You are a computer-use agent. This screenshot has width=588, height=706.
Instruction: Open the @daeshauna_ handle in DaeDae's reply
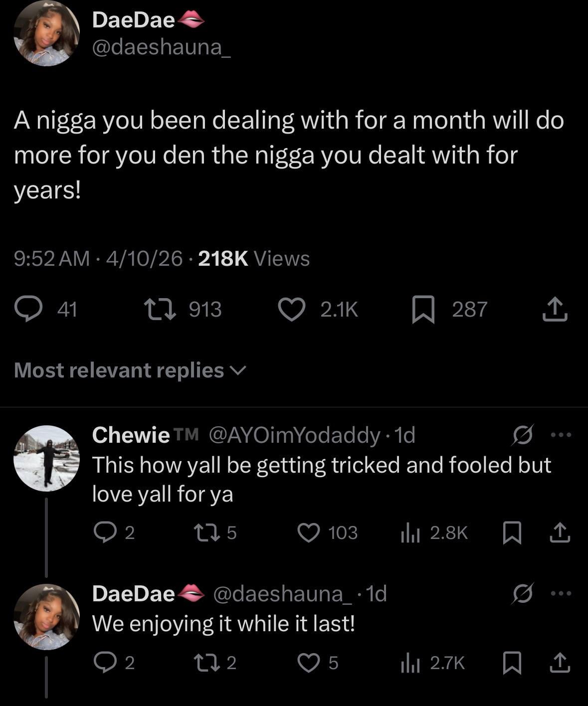point(285,594)
